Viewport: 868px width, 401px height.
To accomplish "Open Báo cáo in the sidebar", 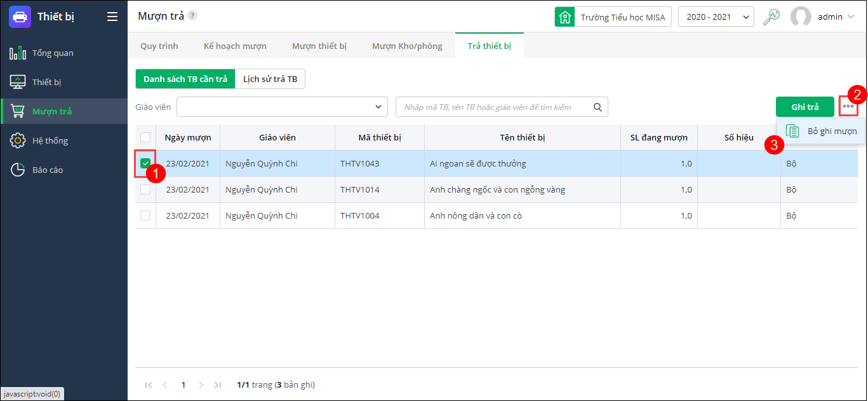I will 64,170.
